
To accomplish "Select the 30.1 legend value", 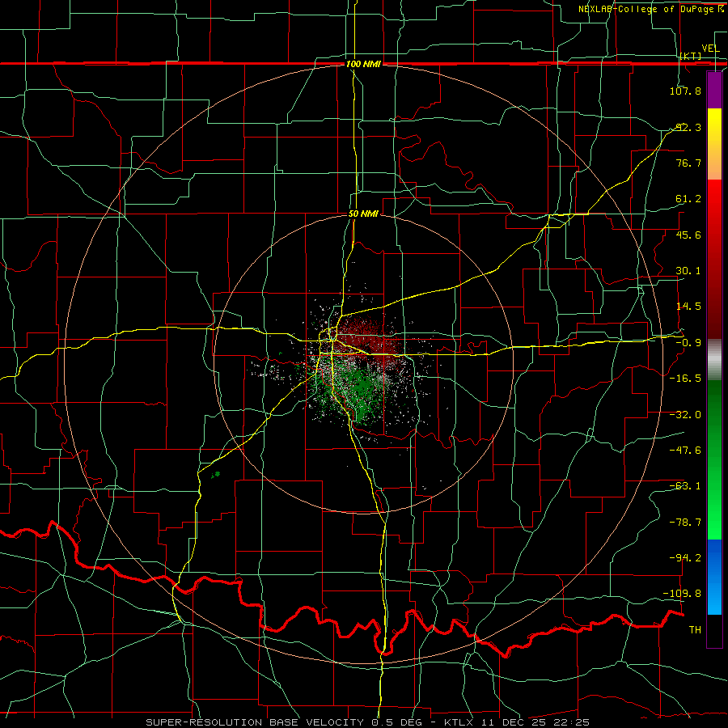I will click(688, 271).
